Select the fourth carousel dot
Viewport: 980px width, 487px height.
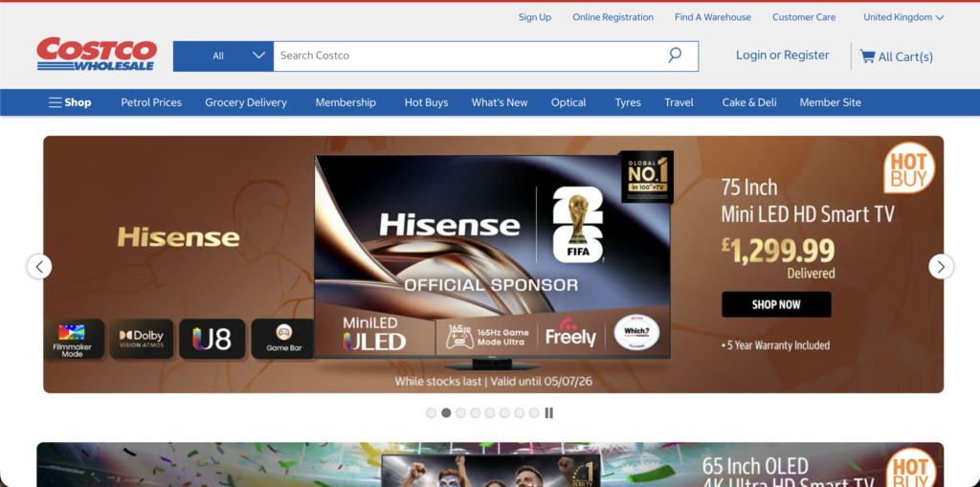476,413
